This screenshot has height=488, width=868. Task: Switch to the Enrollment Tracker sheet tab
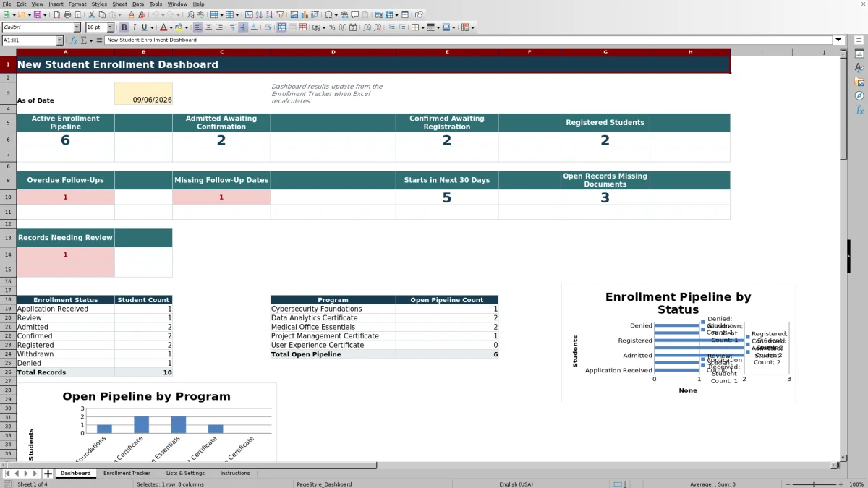[x=127, y=474]
